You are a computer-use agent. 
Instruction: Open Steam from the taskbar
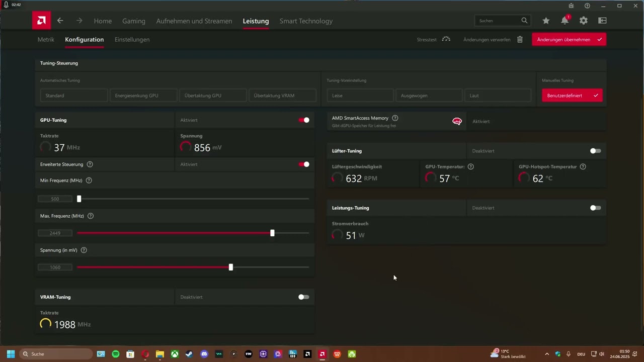(x=189, y=354)
